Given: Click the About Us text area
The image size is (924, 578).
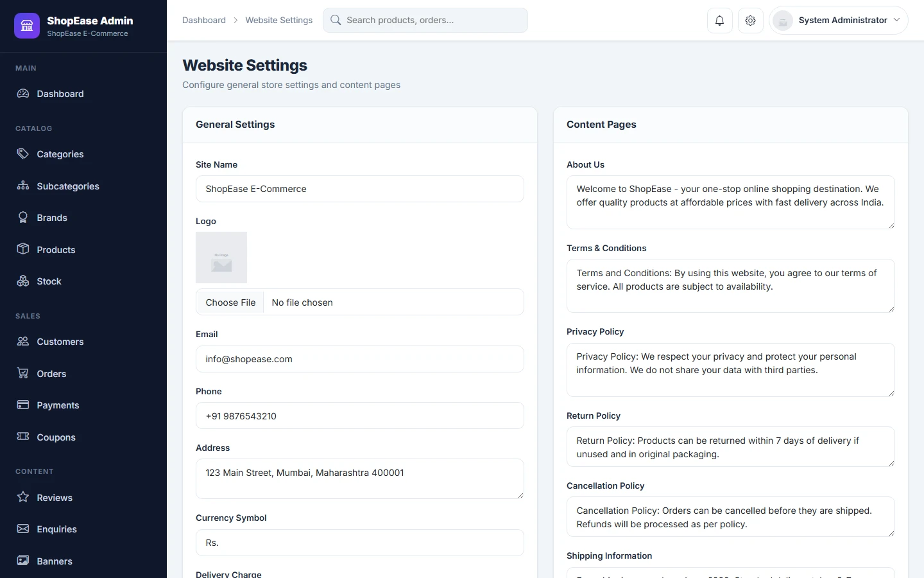Looking at the screenshot, I should tap(731, 202).
